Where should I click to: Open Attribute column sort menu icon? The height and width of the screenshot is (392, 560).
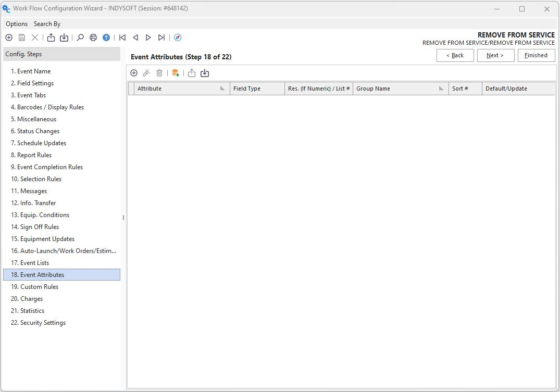(x=222, y=88)
